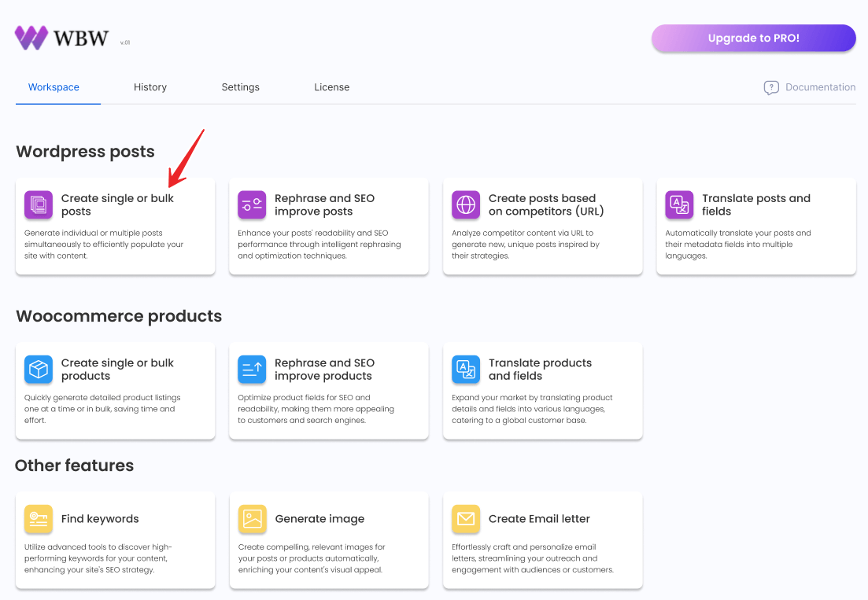Click the purple translate icon for posts and fields
The height and width of the screenshot is (600, 868).
(679, 204)
